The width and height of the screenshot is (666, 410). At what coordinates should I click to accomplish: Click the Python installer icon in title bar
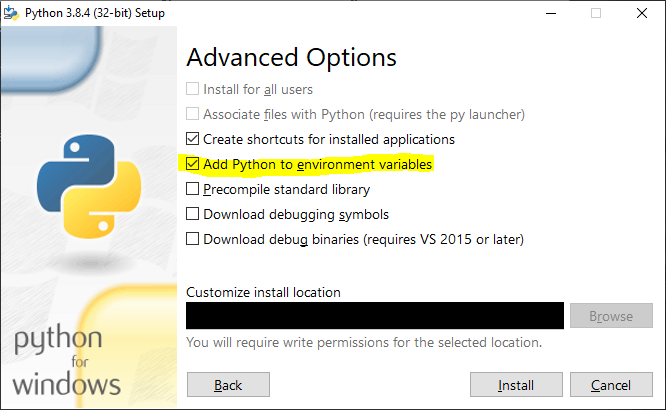[x=11, y=13]
